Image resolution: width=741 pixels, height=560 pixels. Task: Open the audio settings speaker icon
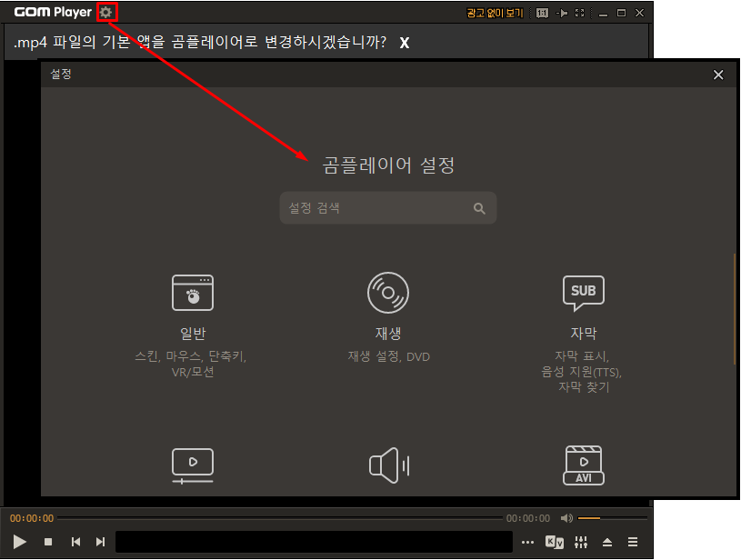[389, 465]
